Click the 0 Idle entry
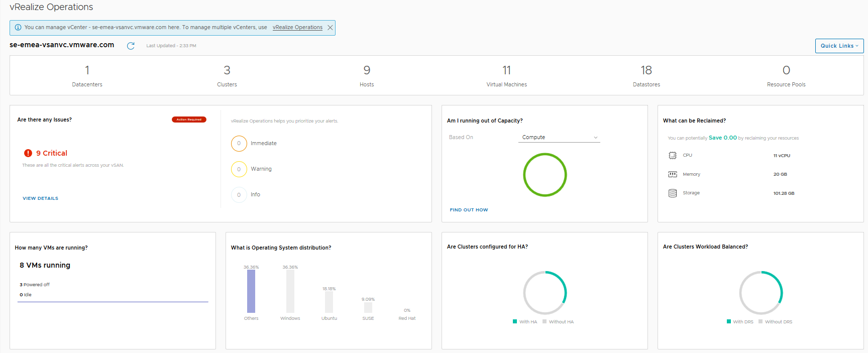The image size is (868, 353). click(26, 295)
